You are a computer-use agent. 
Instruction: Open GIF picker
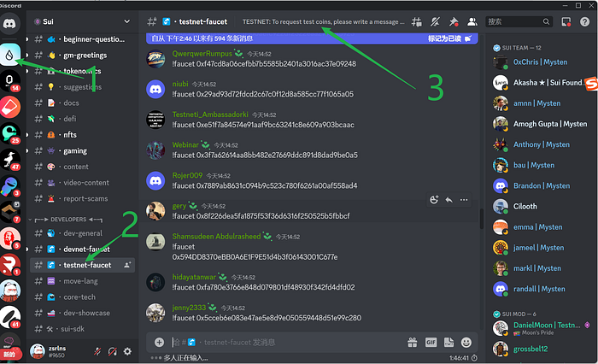coord(431,343)
